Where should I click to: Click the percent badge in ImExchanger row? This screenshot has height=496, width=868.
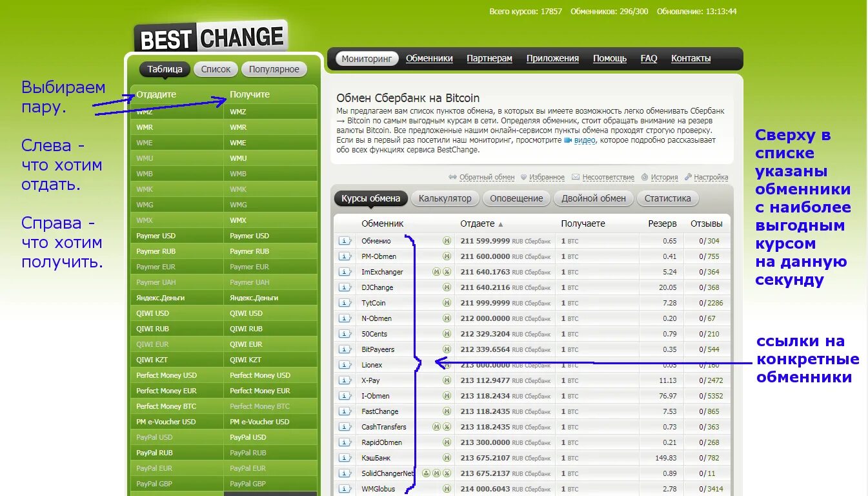coord(447,272)
